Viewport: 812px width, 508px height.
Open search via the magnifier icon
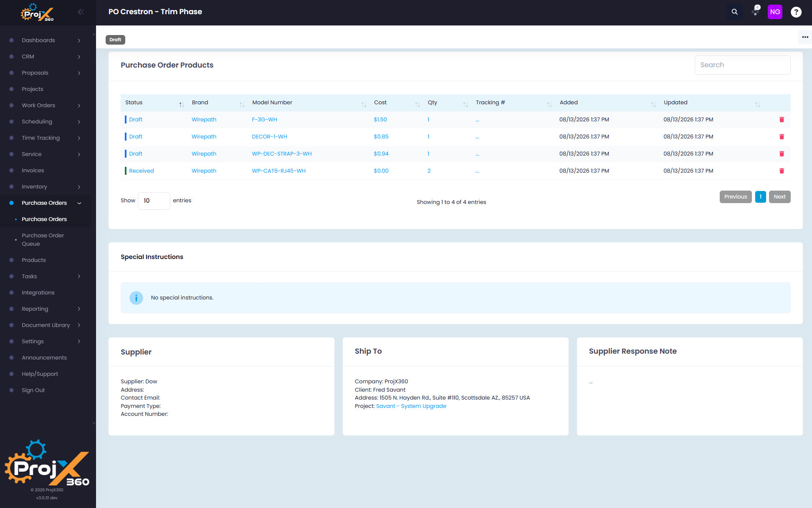(x=734, y=12)
